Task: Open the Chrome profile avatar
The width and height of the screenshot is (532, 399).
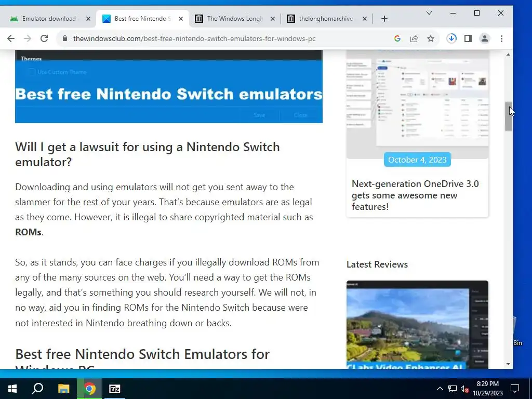Action: 485,38
